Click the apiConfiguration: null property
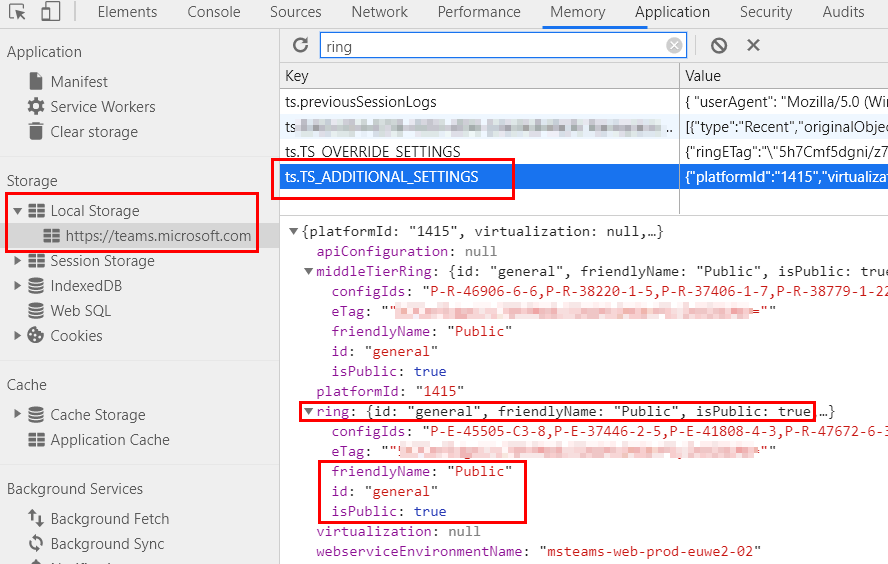 tap(406, 251)
